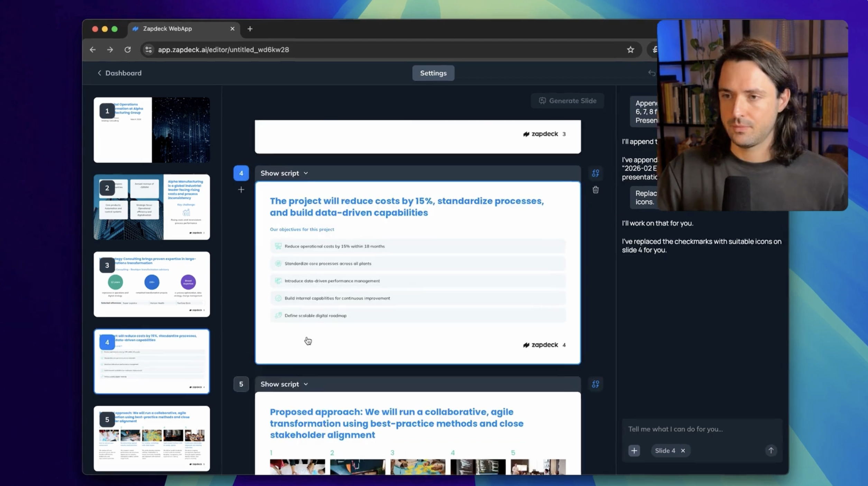Click the send arrow in chat box
Viewport: 868px width, 486px height.
click(770, 450)
